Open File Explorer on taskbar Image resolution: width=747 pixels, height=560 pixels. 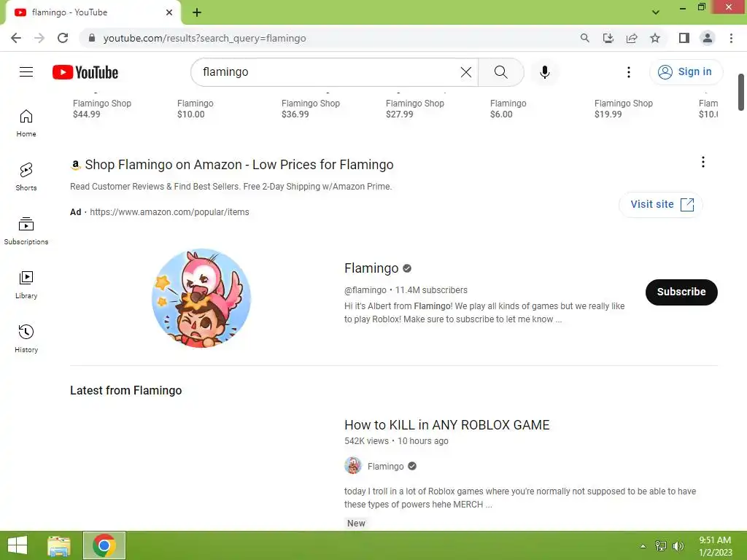[59, 545]
